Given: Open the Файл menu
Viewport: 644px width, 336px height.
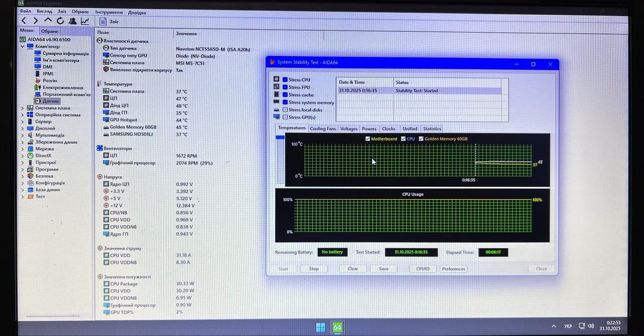Looking at the screenshot, I should [25, 11].
